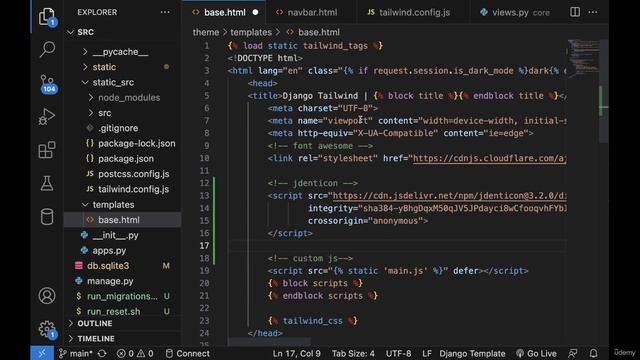Viewport: 640px width, 360px height.
Task: Open tailwind.config.js in the explorer
Action: (x=133, y=189)
